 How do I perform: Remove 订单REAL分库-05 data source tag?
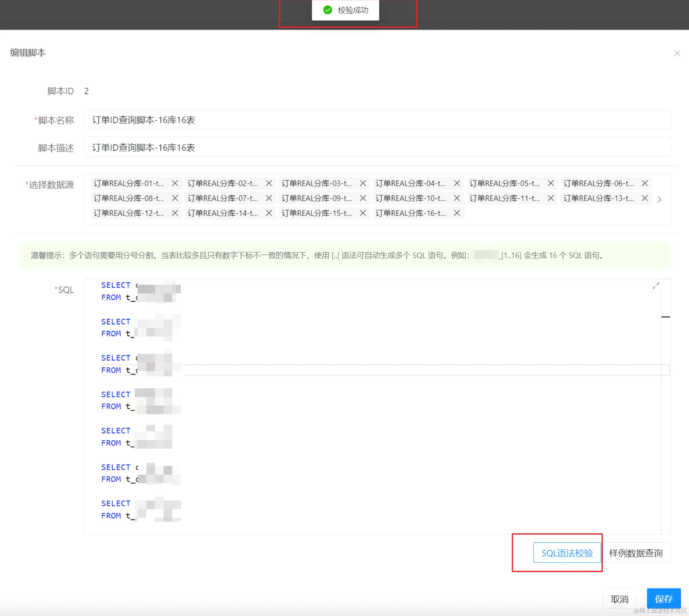coord(551,183)
